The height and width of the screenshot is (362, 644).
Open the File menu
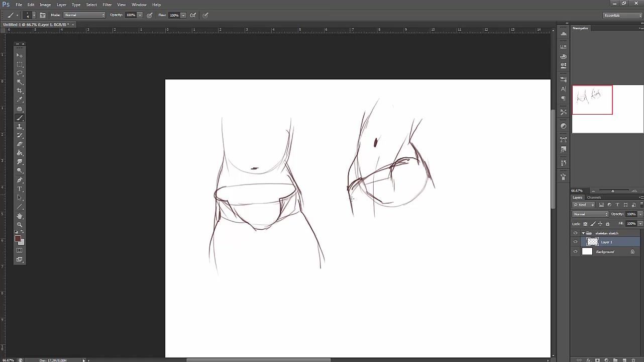(19, 5)
